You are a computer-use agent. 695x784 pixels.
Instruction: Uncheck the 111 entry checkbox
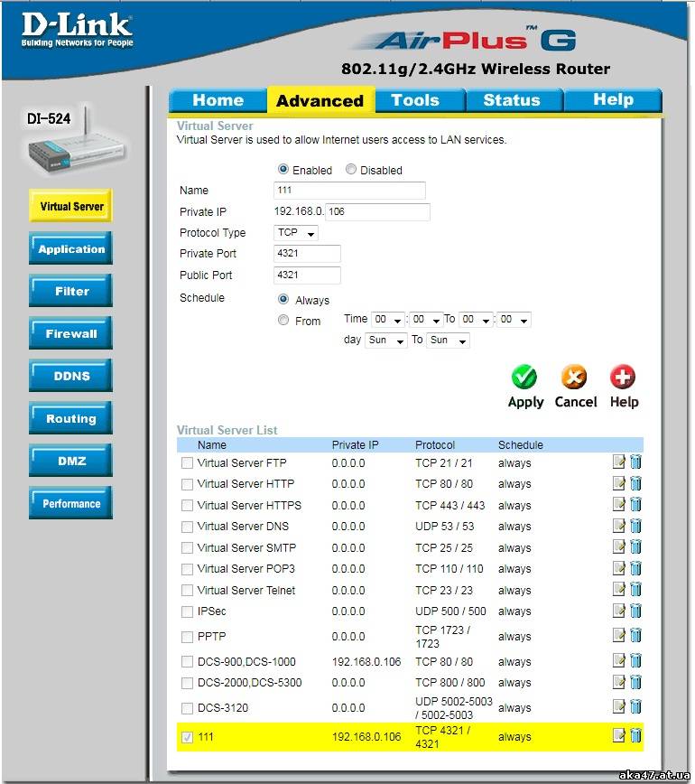[x=187, y=738]
